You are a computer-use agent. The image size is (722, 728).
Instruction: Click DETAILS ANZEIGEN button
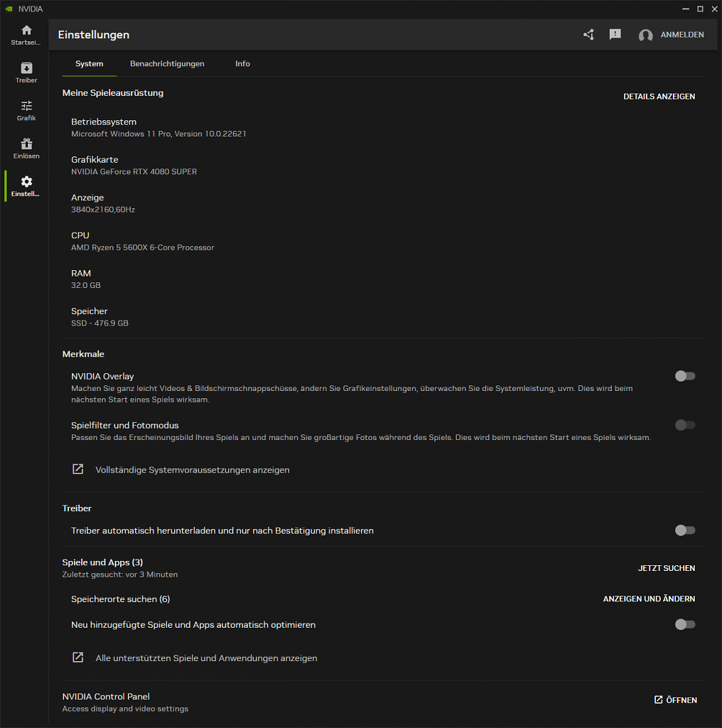coord(659,97)
